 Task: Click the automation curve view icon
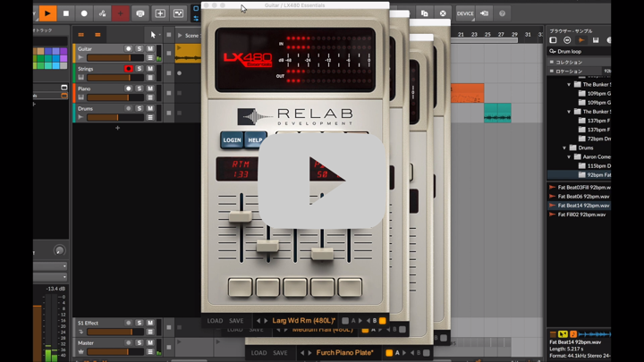tap(178, 13)
